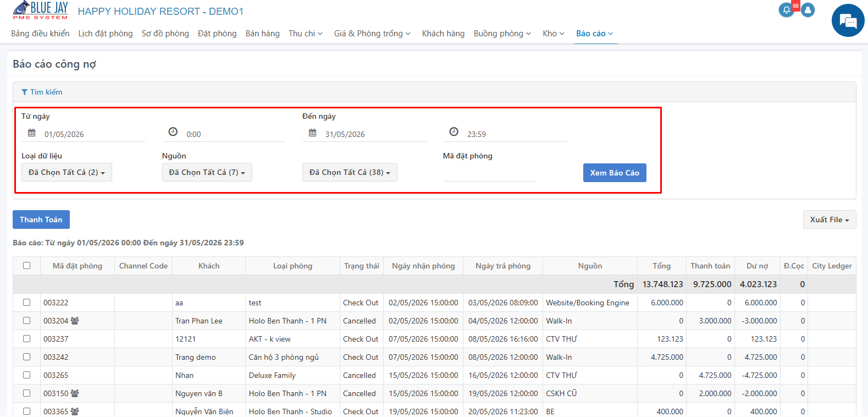868x417 pixels.
Task: Expand the Đã Chọn Tất Cả (38) dropdown
Action: (x=350, y=172)
